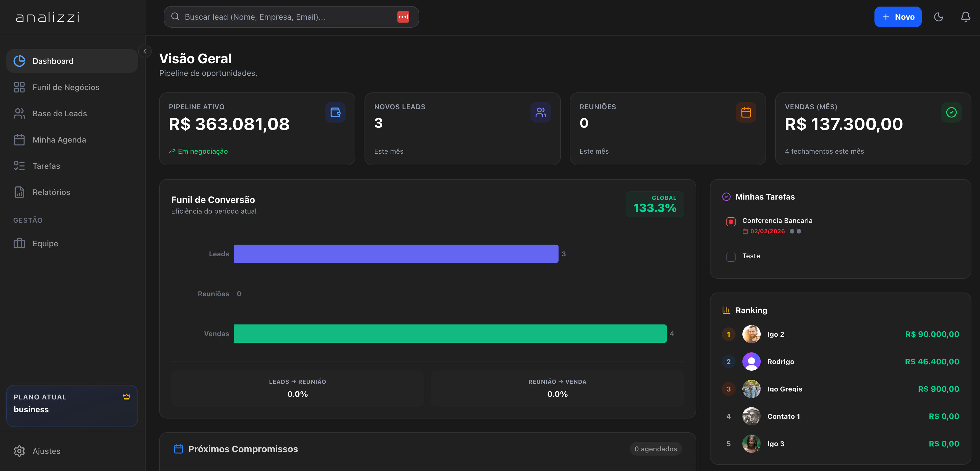
Task: Click the Próximos Compromissos calendar icon
Action: [x=179, y=449]
